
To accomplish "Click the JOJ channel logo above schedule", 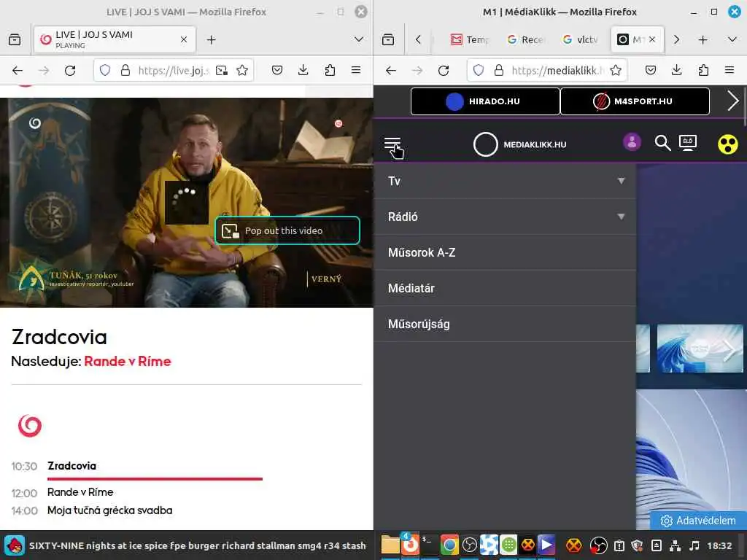I will [29, 425].
